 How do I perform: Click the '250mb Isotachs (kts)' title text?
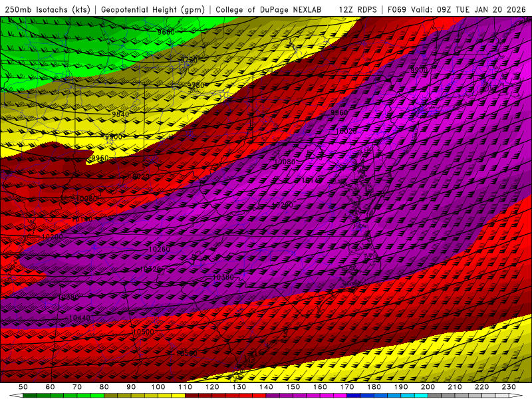pos(47,9)
